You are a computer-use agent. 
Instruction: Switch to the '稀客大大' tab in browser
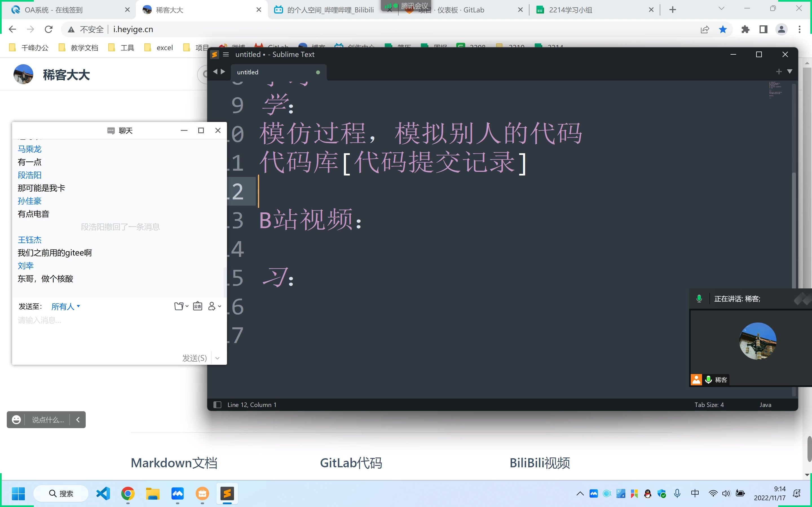coord(199,9)
